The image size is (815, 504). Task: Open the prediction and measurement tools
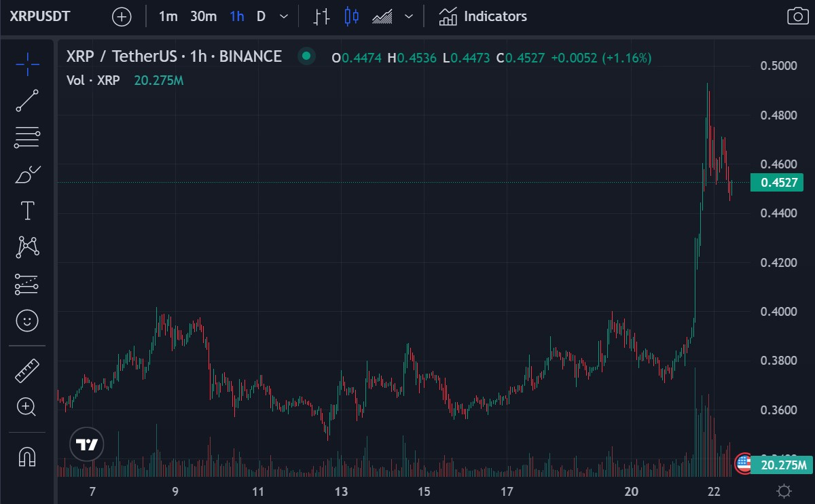[27, 283]
